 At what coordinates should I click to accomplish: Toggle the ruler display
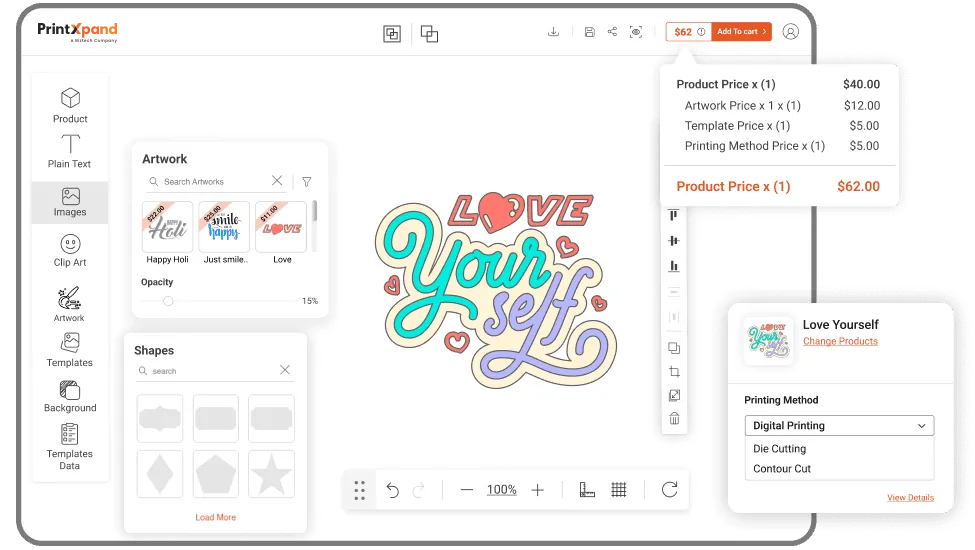[587, 490]
